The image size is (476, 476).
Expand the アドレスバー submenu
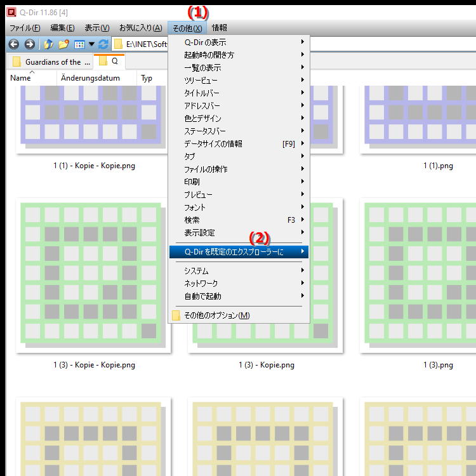coord(239,106)
